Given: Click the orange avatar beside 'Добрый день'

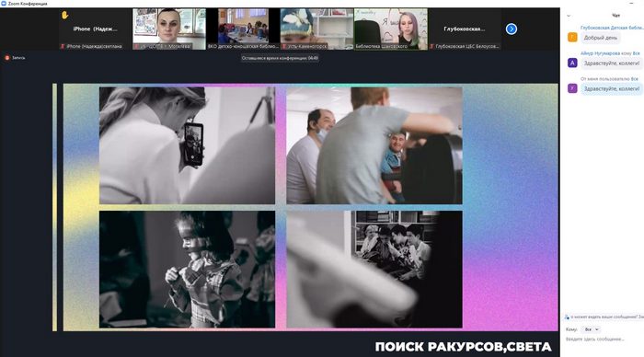Looking at the screenshot, I should click(x=572, y=38).
